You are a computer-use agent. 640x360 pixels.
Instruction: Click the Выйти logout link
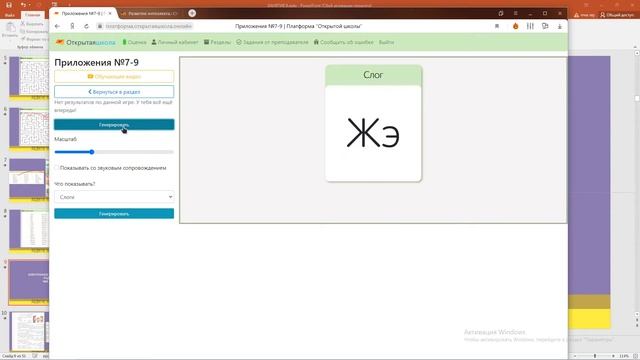[386, 42]
